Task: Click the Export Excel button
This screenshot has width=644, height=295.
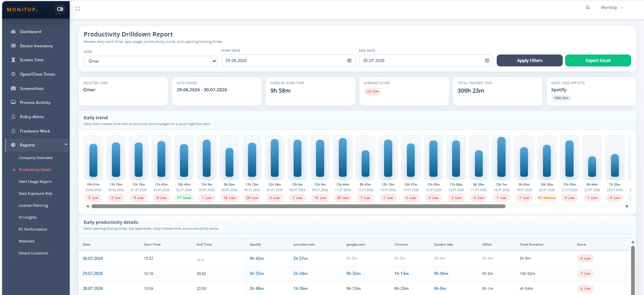Action: coord(598,61)
